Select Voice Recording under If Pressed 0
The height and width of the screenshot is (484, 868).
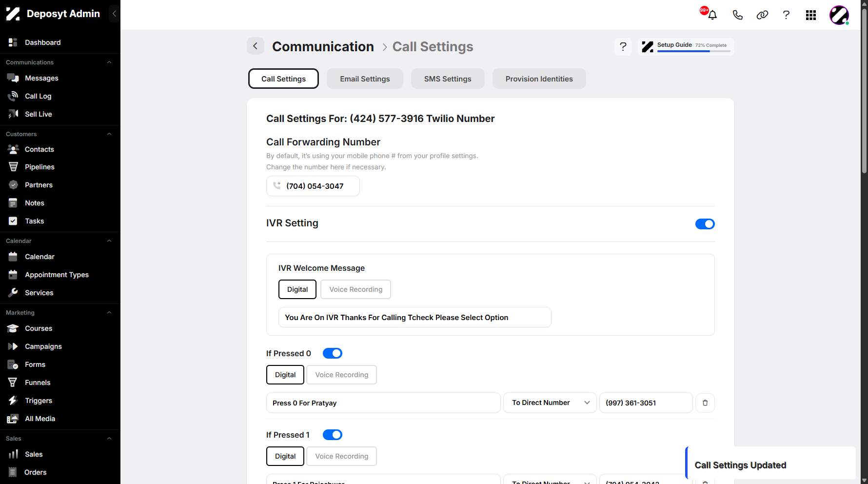click(x=341, y=375)
